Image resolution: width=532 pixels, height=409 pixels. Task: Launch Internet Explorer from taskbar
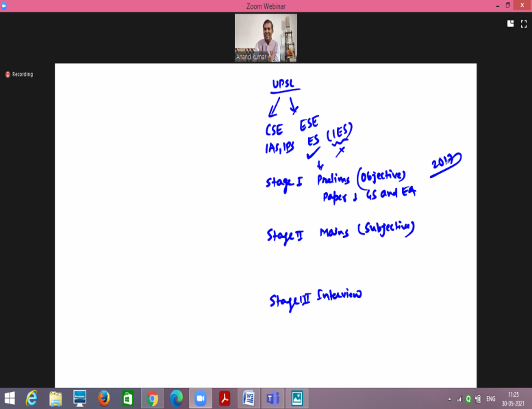click(31, 398)
